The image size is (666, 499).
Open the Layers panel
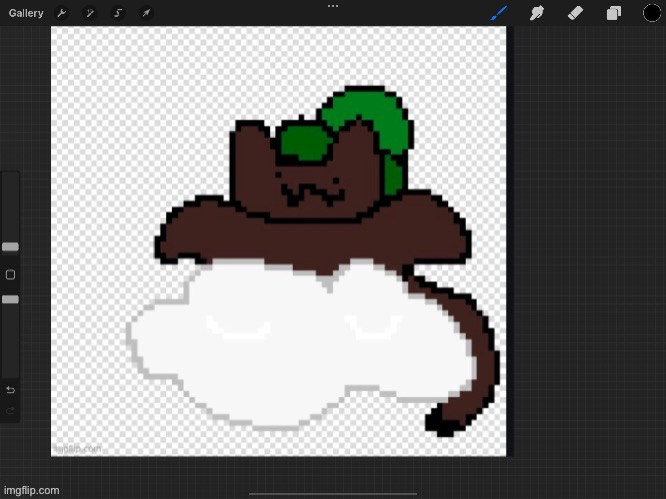pyautogui.click(x=613, y=13)
